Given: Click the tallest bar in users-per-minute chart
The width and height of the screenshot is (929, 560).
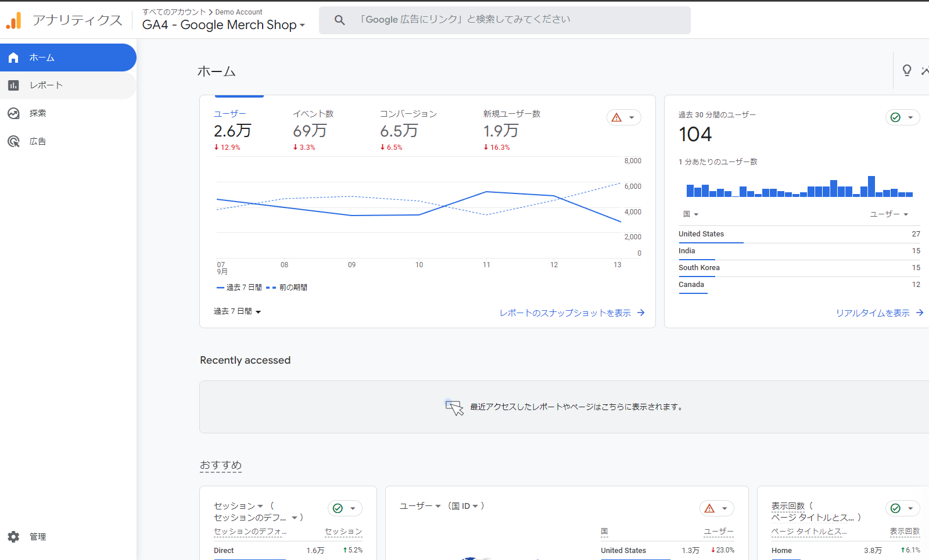Looking at the screenshot, I should 871,186.
